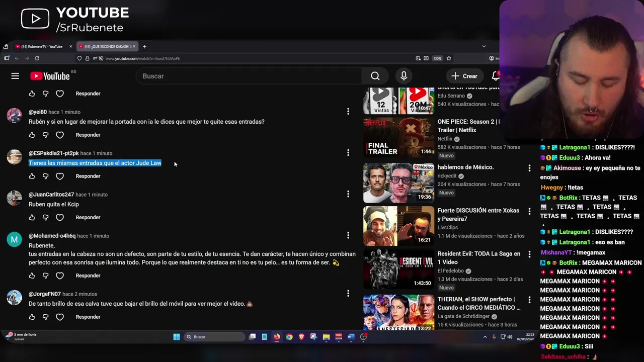644x362 pixels.
Task: Open options menu for the Resident Evil video
Action: click(x=529, y=254)
